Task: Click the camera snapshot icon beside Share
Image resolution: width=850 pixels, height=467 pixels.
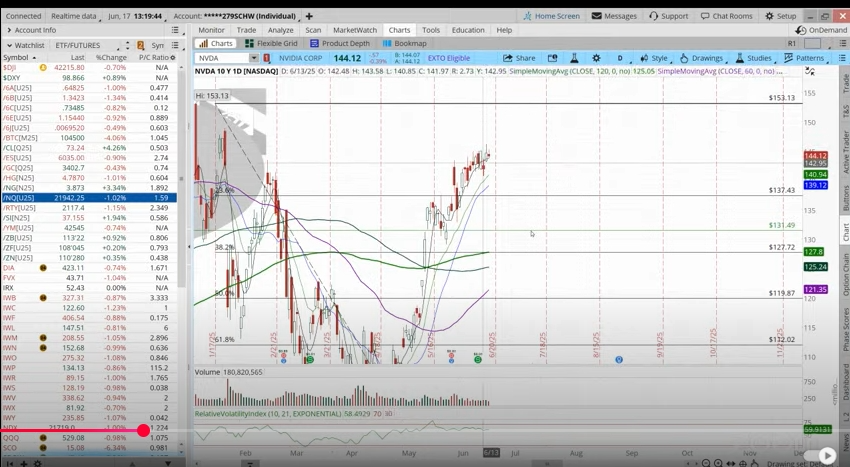Action: [552, 58]
